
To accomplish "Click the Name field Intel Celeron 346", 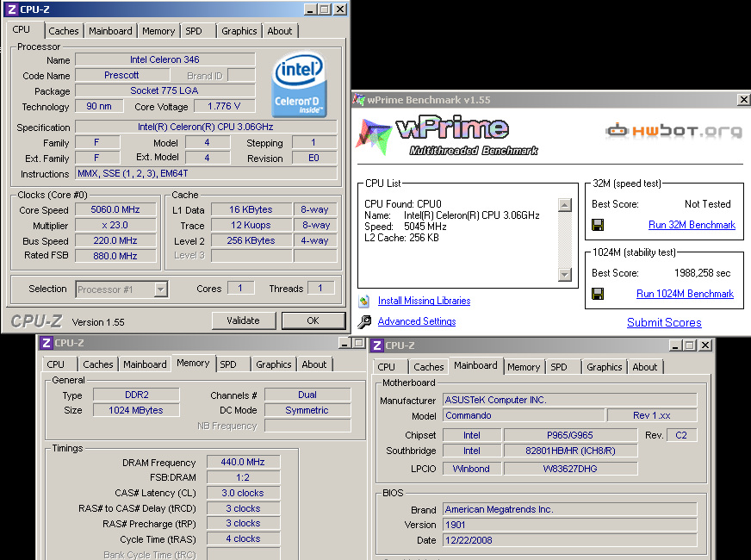I will coord(164,59).
